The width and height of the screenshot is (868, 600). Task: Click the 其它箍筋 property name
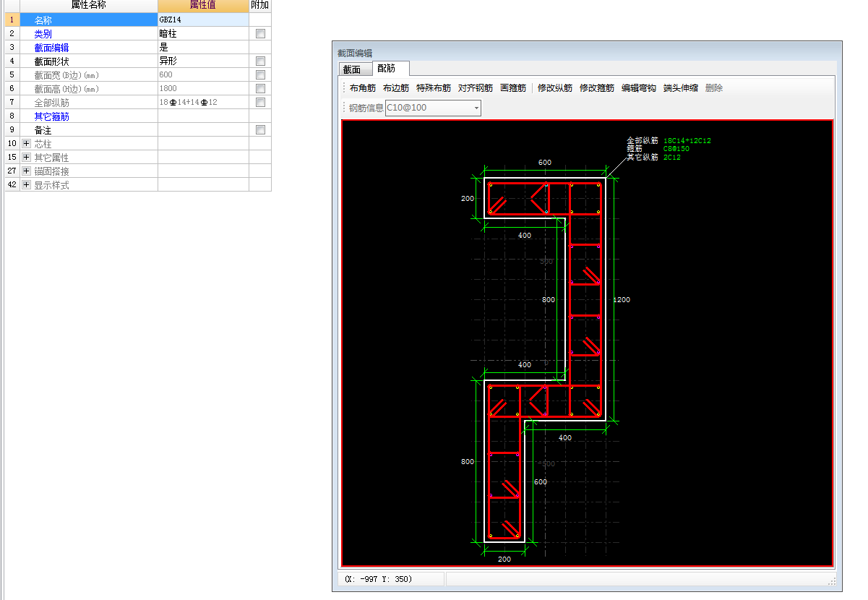[x=51, y=116]
